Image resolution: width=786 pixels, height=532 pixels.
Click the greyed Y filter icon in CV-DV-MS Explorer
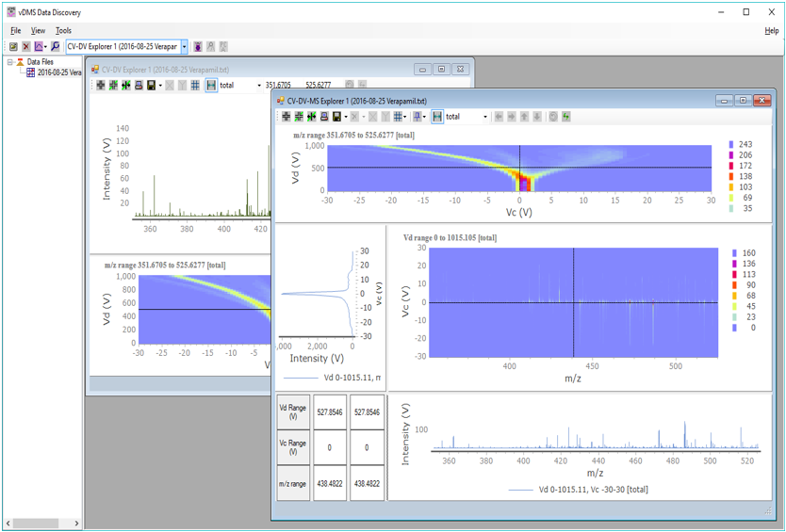(385, 116)
